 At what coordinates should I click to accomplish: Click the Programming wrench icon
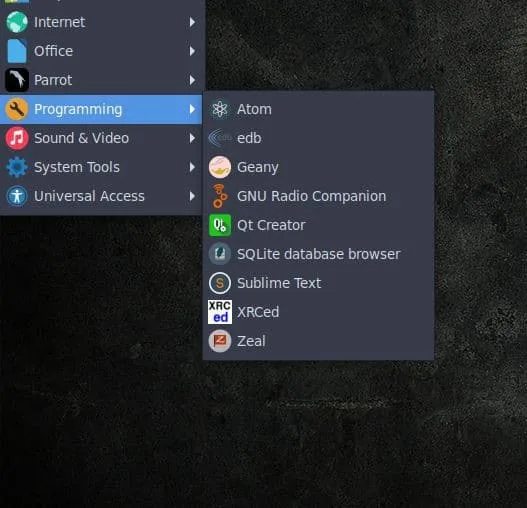point(17,109)
